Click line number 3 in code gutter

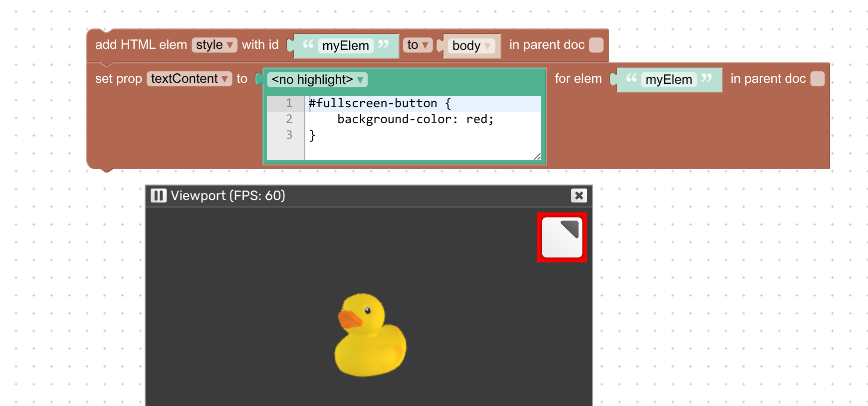[x=289, y=135]
